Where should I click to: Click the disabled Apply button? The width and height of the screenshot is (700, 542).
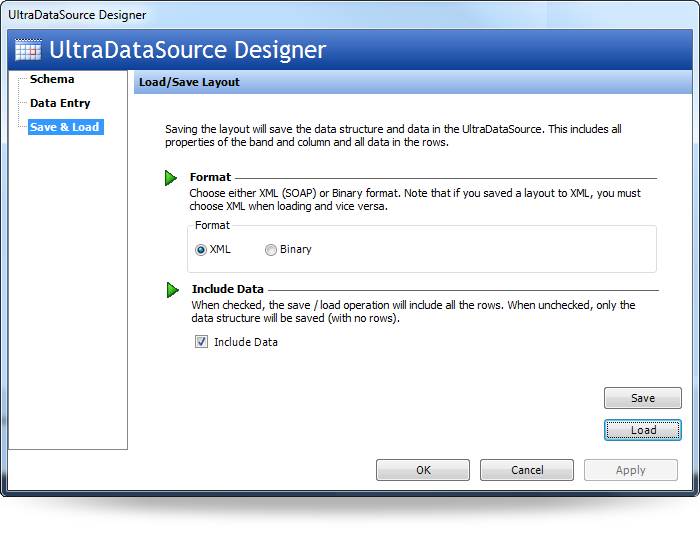tap(631, 470)
